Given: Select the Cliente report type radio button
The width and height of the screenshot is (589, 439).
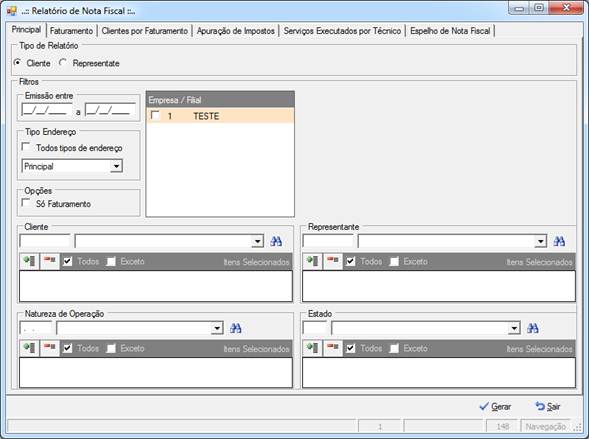Looking at the screenshot, I should pyautogui.click(x=17, y=63).
